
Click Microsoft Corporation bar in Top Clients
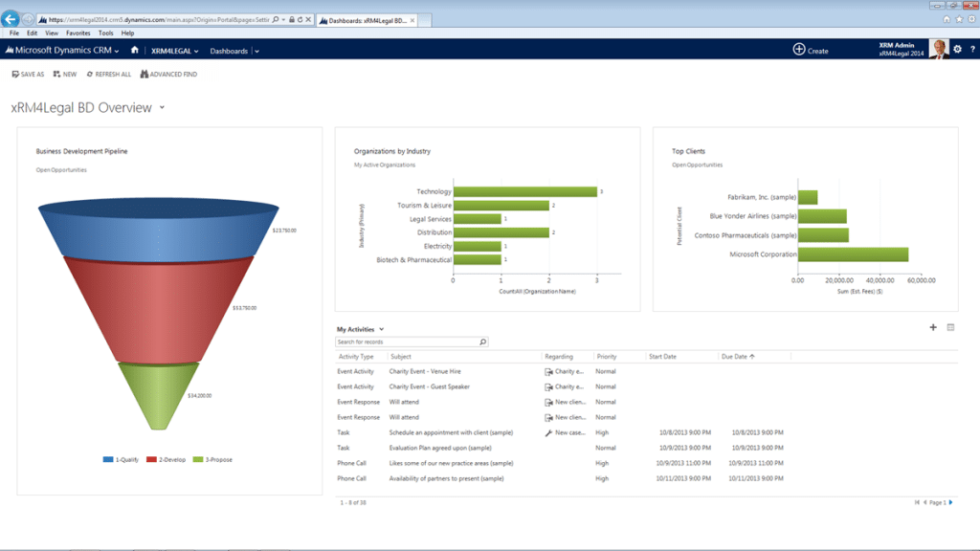point(853,254)
